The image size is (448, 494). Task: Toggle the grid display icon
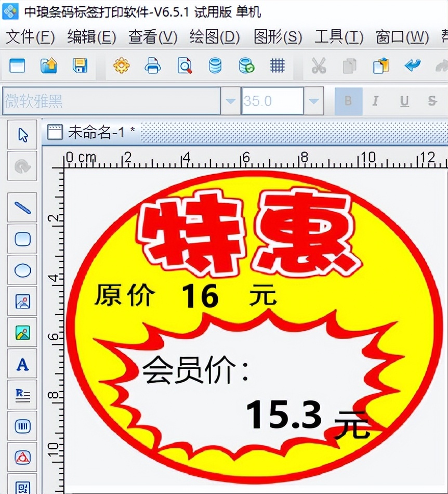pyautogui.click(x=278, y=66)
